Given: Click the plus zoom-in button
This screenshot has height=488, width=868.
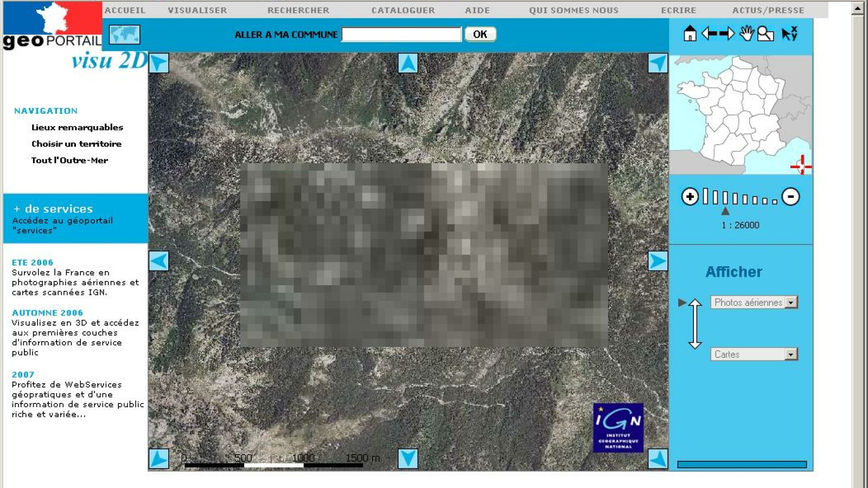Looking at the screenshot, I should (690, 197).
